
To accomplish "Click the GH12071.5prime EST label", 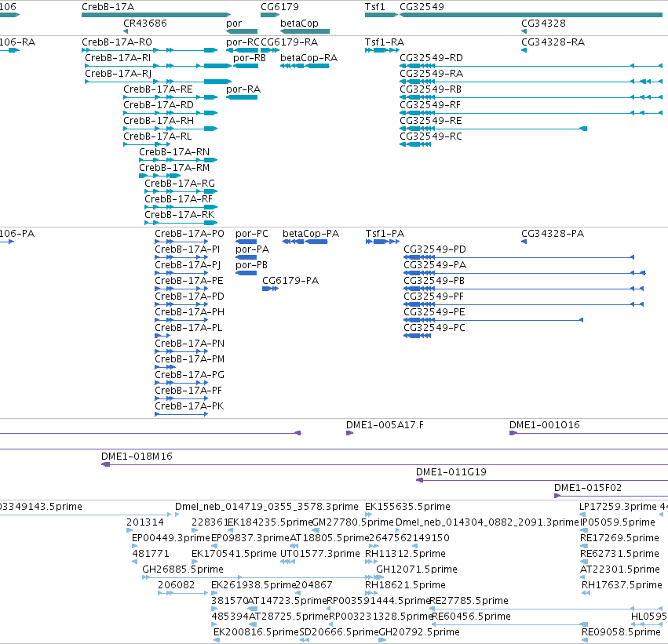I will click(x=417, y=569).
